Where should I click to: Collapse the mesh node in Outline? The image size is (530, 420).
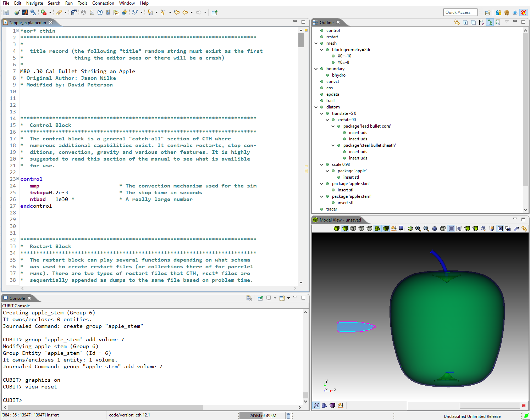point(316,43)
